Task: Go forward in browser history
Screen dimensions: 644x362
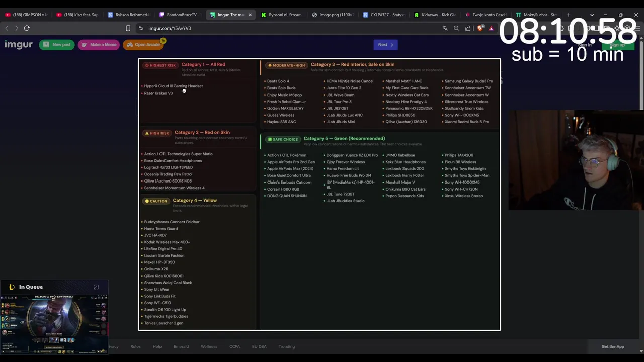Action: click(x=16, y=28)
